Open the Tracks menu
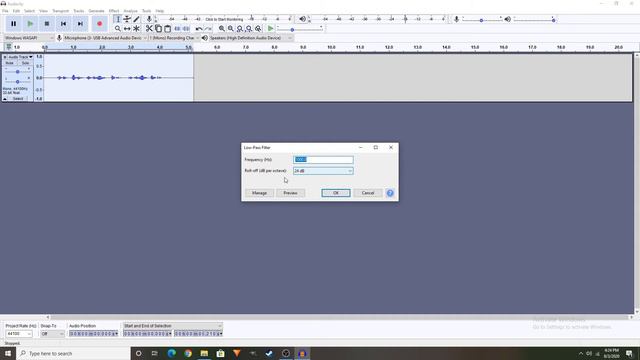Viewport: 640px width, 360px height. click(78, 11)
